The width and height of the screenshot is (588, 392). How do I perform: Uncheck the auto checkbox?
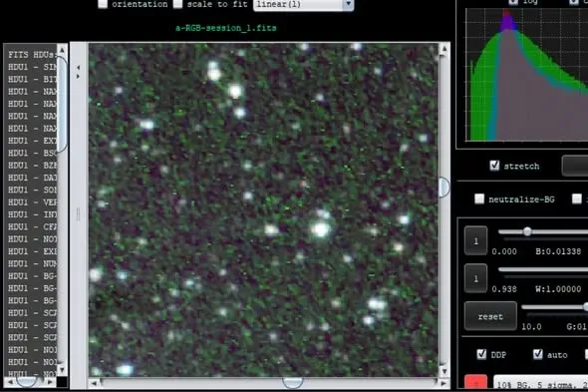click(538, 354)
